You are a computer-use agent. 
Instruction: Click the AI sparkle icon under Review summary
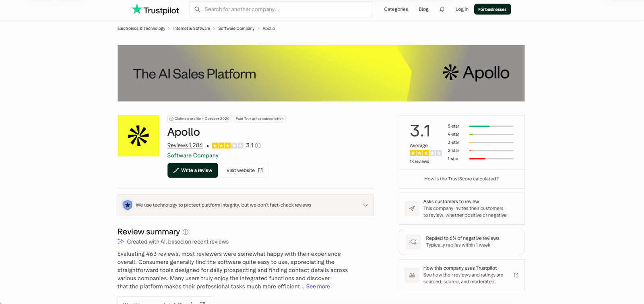[x=121, y=242]
